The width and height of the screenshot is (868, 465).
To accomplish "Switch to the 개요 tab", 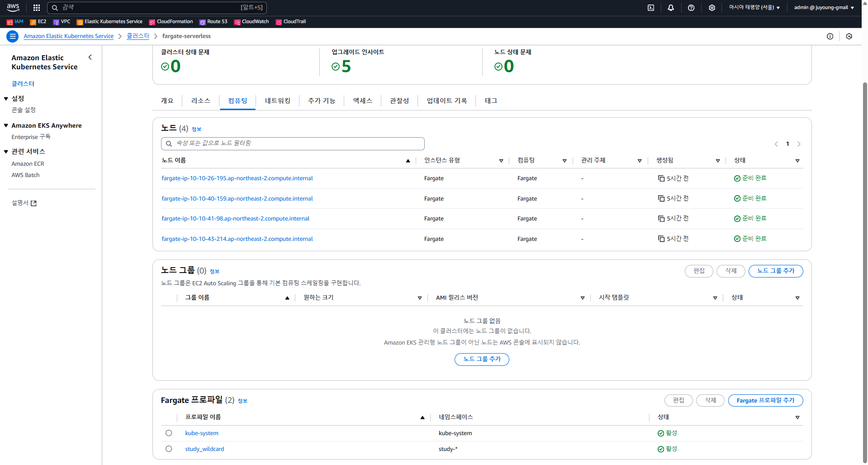I will coord(167,101).
